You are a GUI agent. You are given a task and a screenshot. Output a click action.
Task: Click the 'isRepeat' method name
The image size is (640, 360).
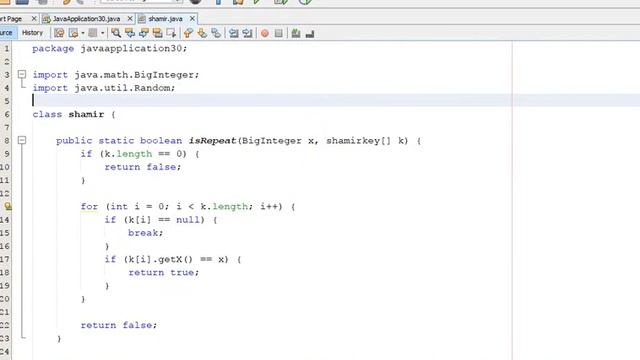[212, 141]
